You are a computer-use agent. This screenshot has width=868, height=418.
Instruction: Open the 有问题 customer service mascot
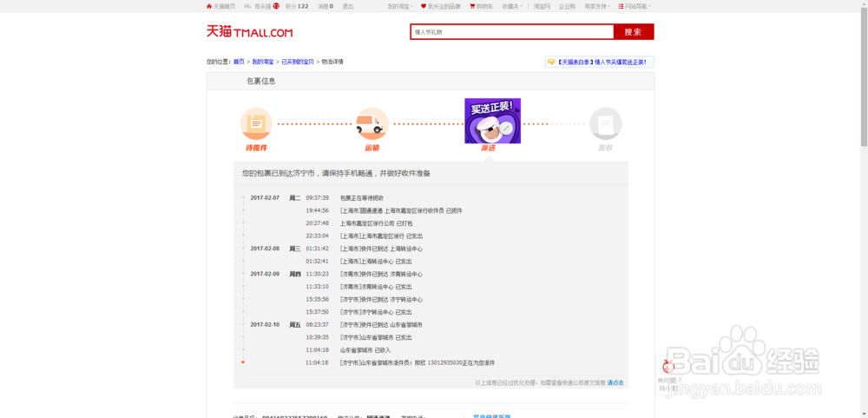(x=668, y=367)
